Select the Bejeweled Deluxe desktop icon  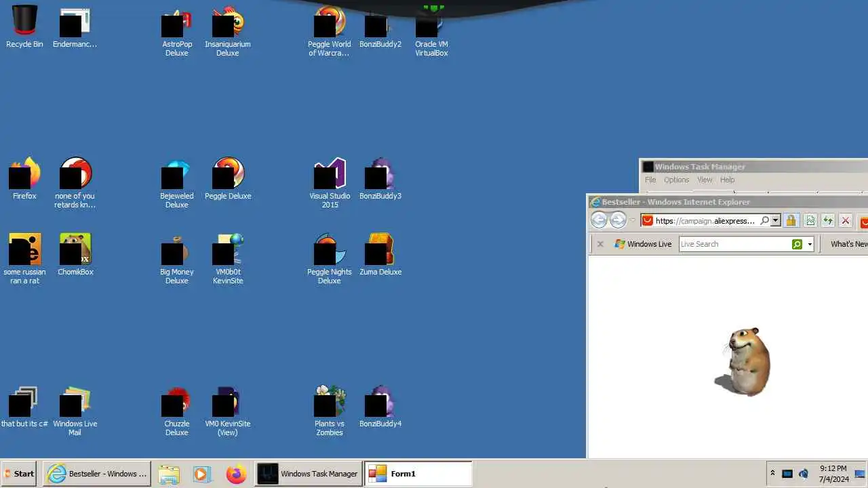[x=176, y=184]
